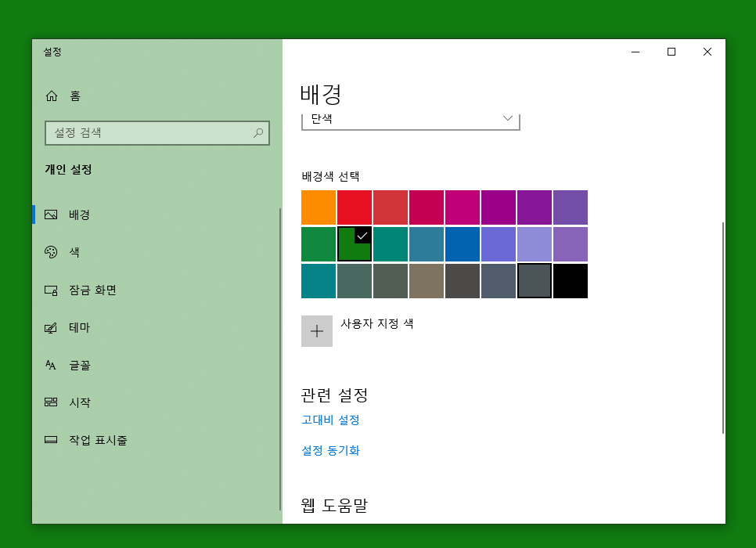Click the 잠금 화면 icon
The image size is (756, 548).
(51, 290)
